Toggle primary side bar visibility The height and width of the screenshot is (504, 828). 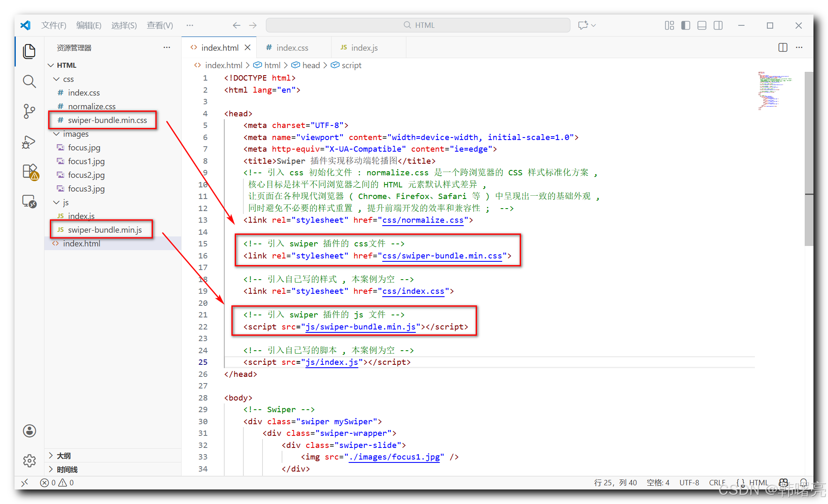click(x=685, y=25)
